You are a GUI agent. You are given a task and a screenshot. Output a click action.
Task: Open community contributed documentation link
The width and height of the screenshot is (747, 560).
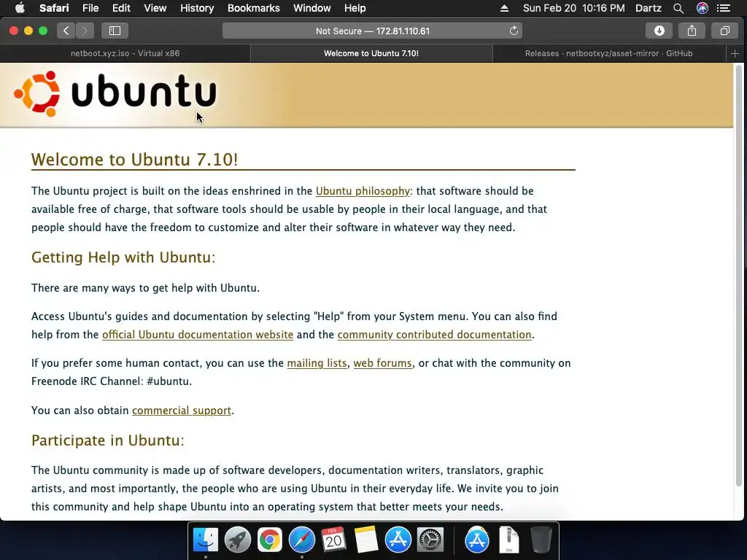click(x=435, y=335)
